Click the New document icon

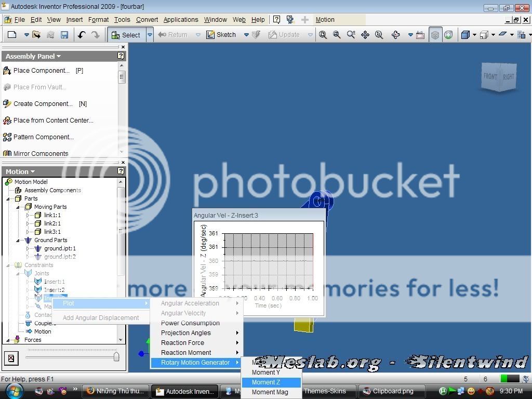[x=12, y=35]
